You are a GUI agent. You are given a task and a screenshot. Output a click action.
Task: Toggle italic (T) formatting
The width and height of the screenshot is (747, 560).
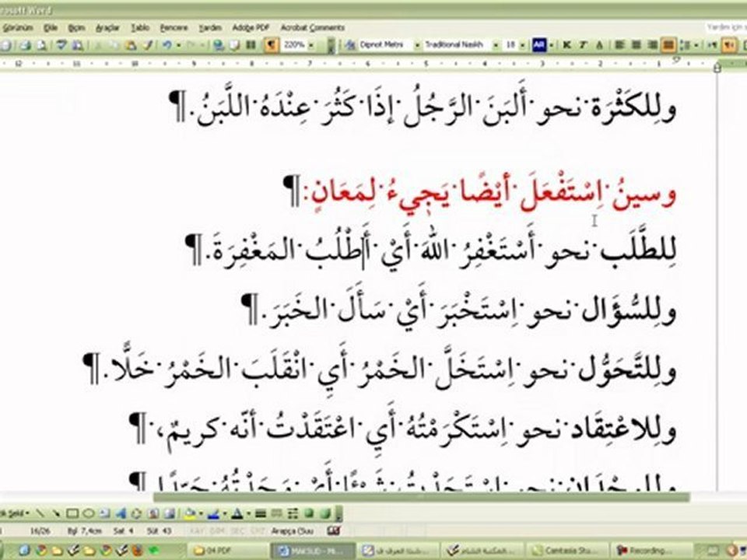(x=583, y=45)
